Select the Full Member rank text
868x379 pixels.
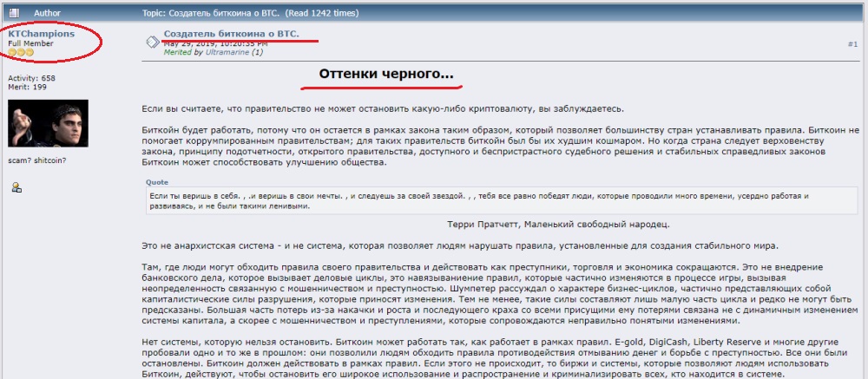point(30,43)
